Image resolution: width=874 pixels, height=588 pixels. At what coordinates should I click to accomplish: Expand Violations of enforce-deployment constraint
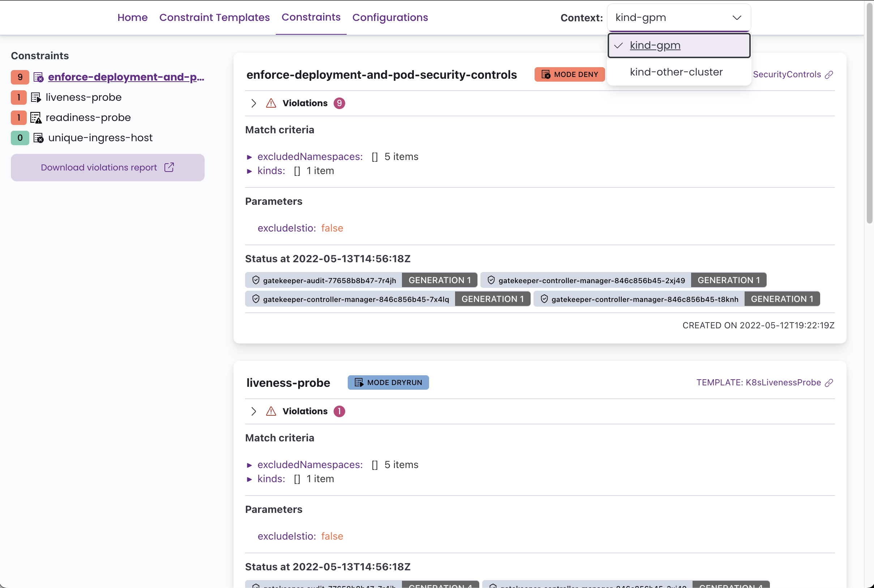[x=254, y=103]
